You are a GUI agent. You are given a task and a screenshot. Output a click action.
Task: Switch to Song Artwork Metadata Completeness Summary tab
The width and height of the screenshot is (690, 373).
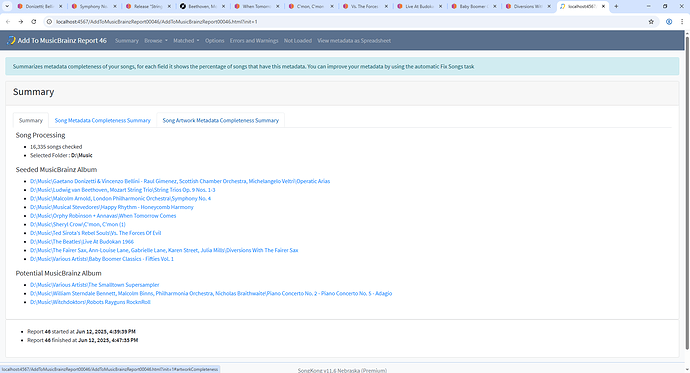click(220, 121)
